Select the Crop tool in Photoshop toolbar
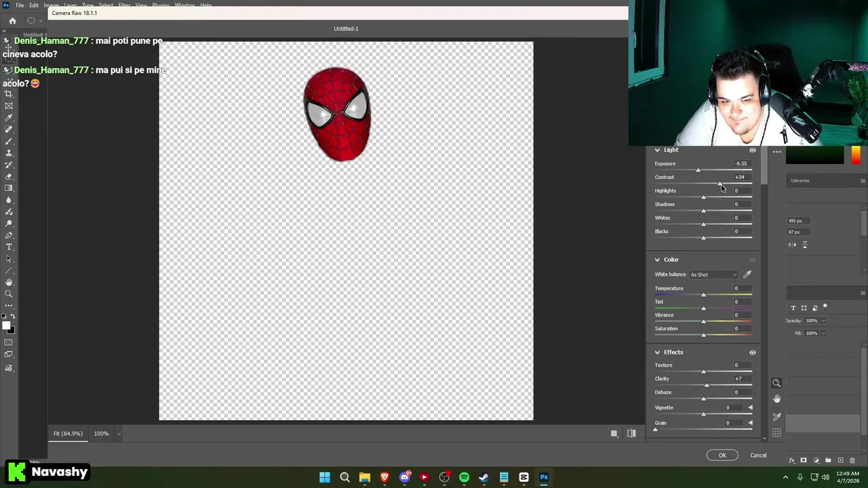The height and width of the screenshot is (488, 868). click(x=9, y=94)
